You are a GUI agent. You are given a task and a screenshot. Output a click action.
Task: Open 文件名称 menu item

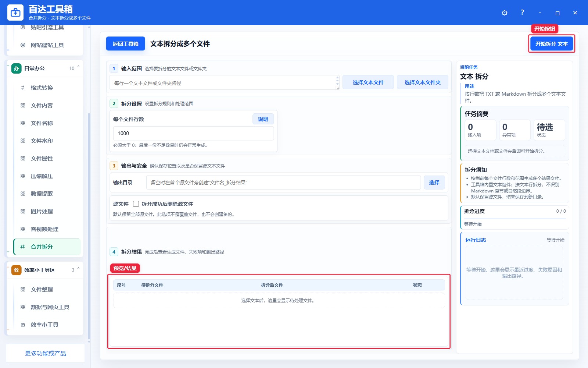(47, 123)
